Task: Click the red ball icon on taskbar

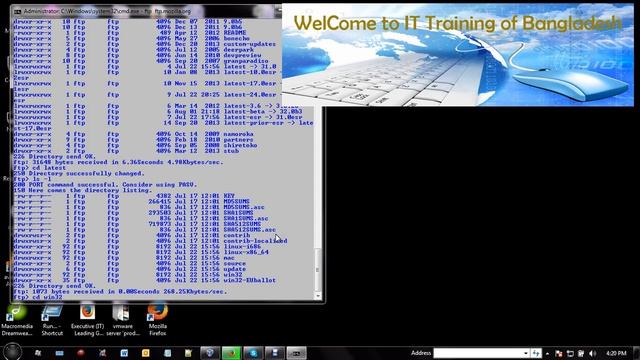Action: click(81, 353)
